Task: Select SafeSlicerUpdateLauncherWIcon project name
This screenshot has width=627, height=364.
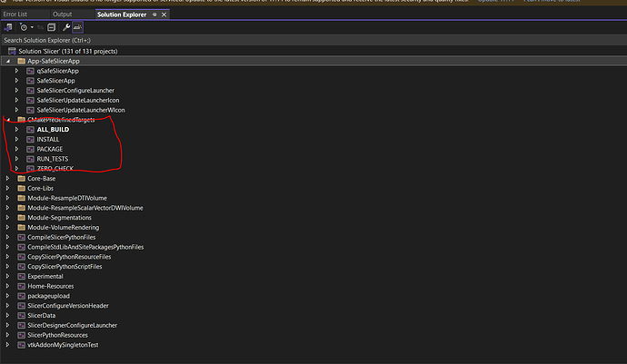Action: click(81, 110)
